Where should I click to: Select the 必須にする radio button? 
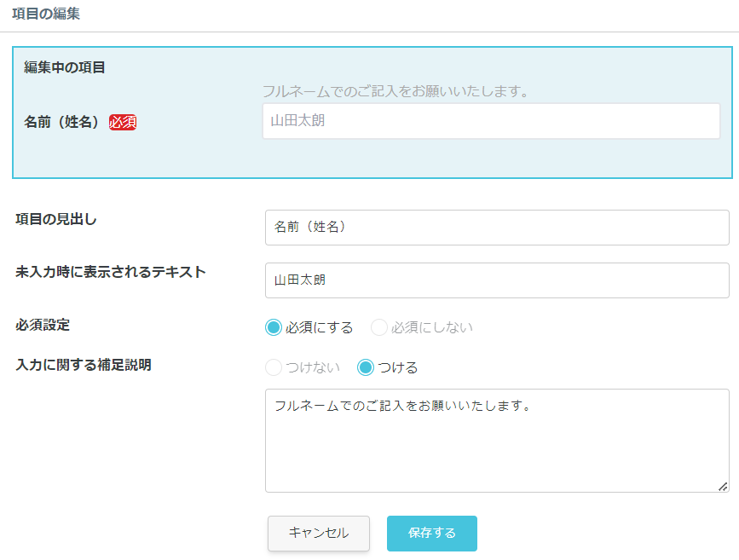274,327
